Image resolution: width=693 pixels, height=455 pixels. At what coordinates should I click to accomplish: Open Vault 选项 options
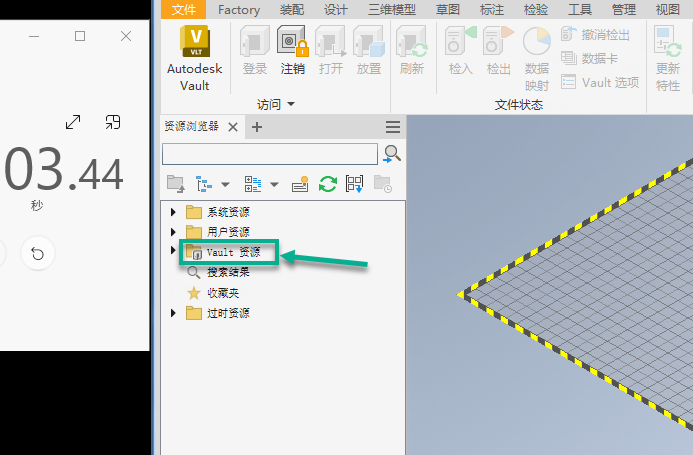[600, 82]
